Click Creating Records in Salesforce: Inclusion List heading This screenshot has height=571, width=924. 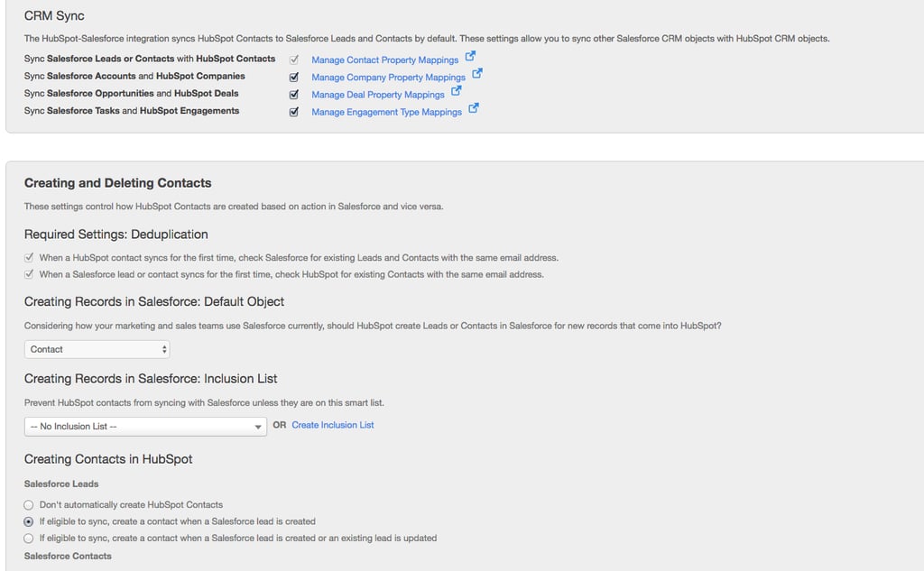click(151, 379)
